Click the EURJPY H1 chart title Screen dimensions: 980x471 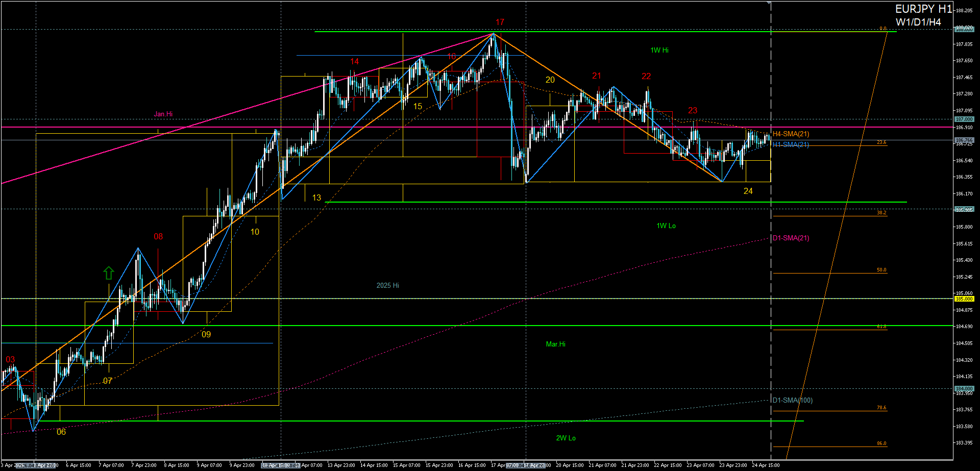click(x=923, y=9)
